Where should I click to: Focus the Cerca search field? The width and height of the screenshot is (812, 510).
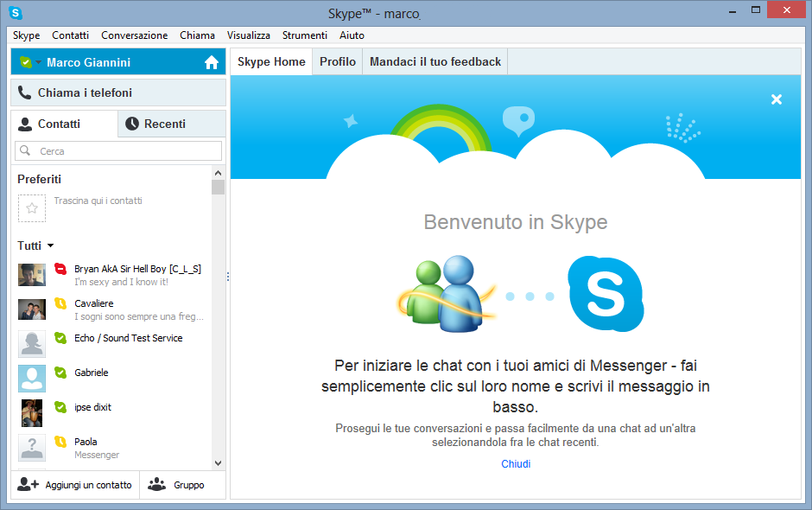click(118, 150)
